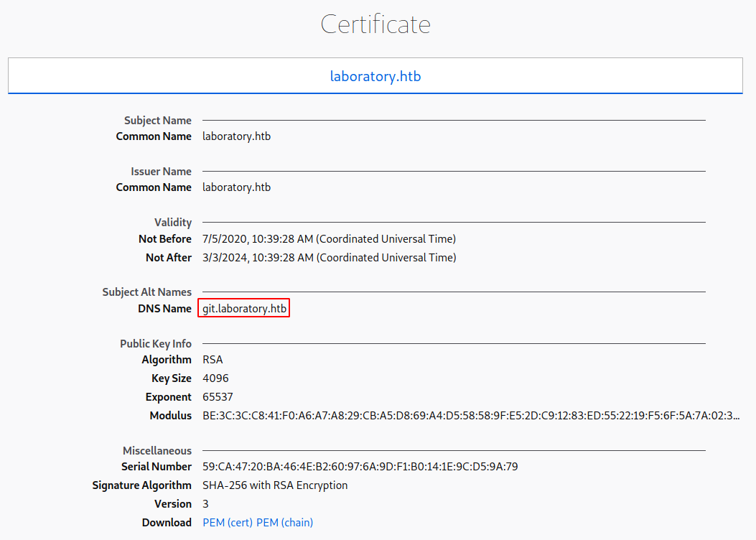Click the Algorithm value RSA
This screenshot has width=756, height=540.
point(213,360)
